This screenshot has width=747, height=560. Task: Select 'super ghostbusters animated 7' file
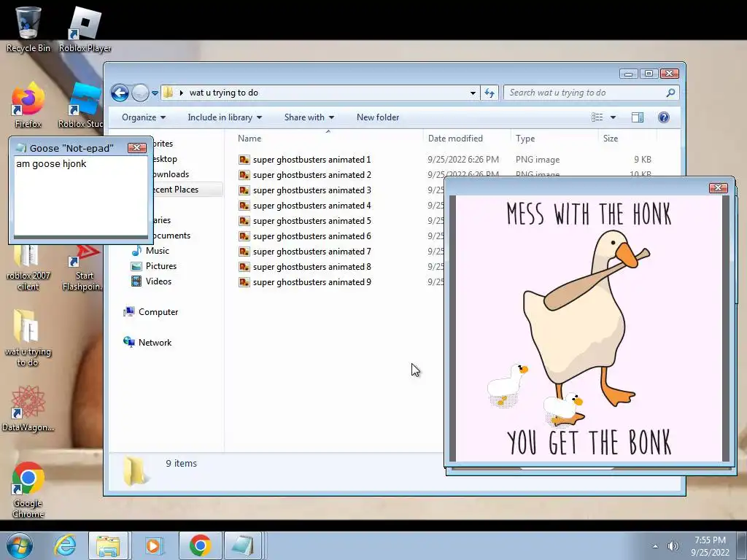point(311,251)
